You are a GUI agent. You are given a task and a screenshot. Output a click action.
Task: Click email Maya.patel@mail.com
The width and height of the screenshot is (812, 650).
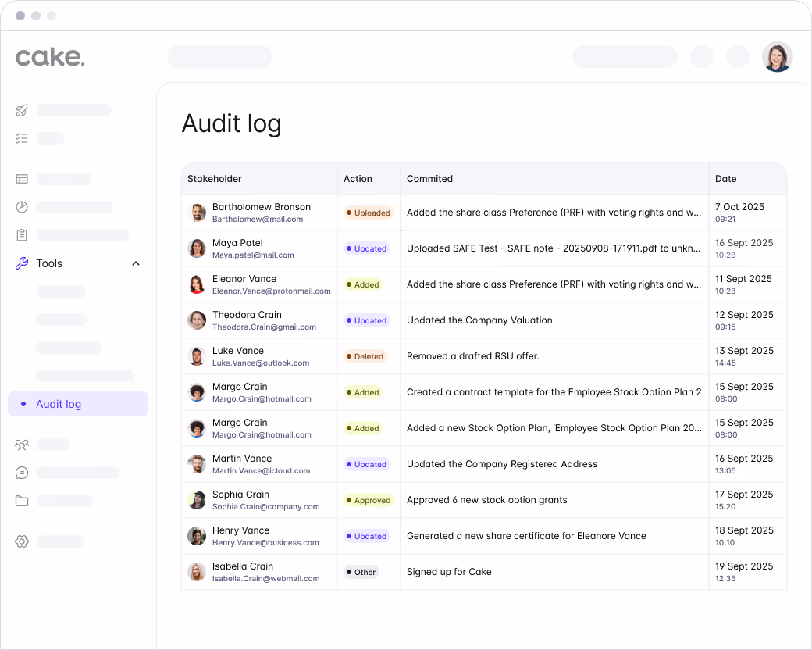pos(253,255)
